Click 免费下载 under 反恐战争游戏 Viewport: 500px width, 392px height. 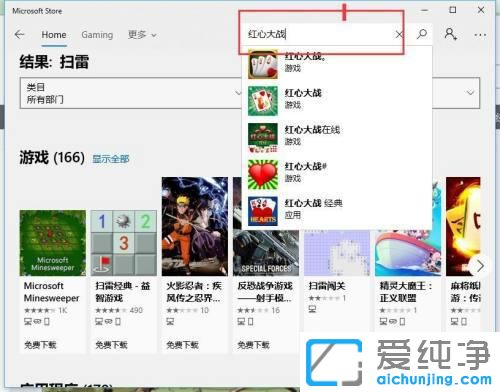[253, 345]
